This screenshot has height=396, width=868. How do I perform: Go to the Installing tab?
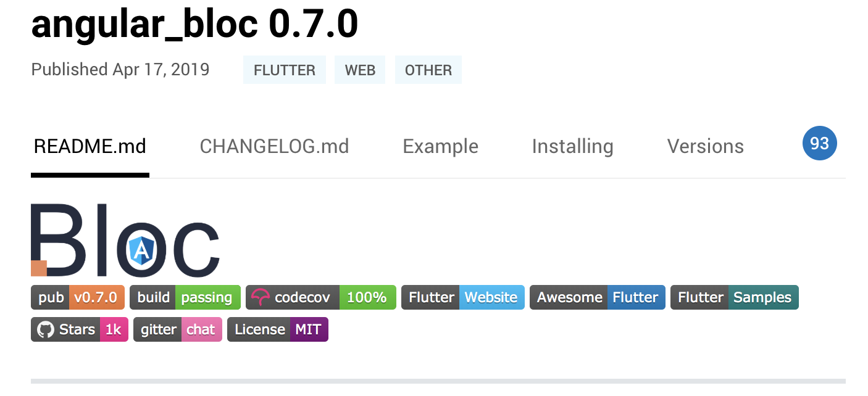point(572,146)
